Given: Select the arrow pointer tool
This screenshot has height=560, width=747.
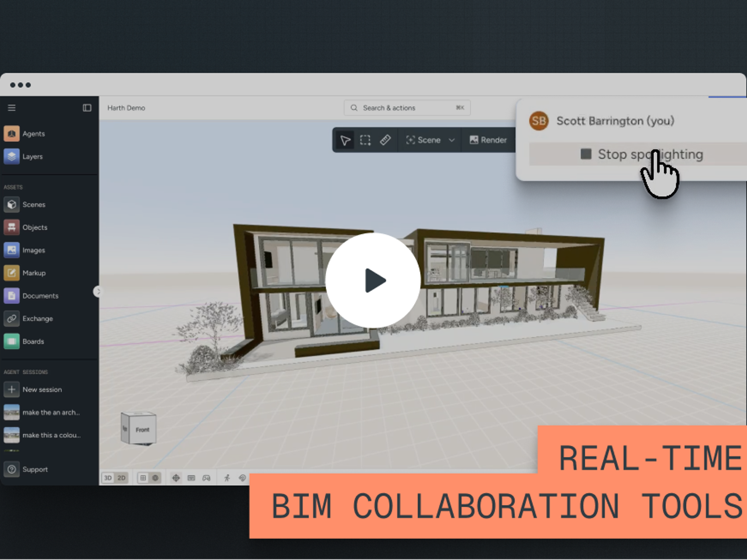Looking at the screenshot, I should 345,140.
